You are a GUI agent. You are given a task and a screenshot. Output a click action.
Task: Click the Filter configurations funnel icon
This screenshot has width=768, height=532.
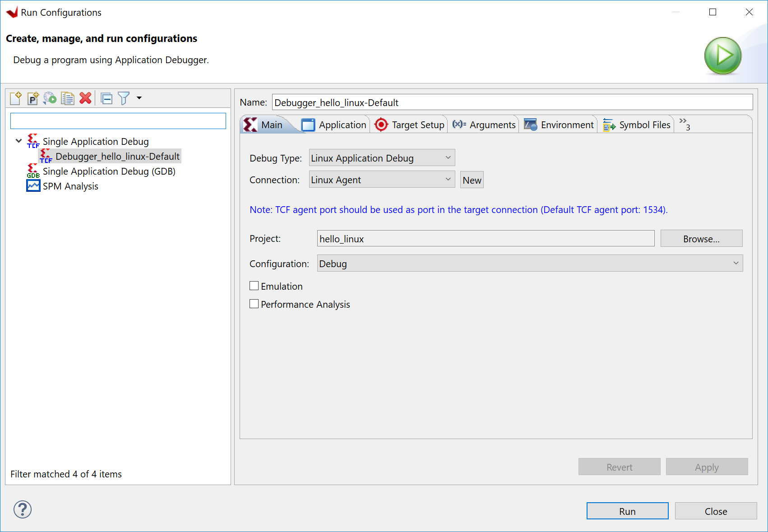point(124,98)
